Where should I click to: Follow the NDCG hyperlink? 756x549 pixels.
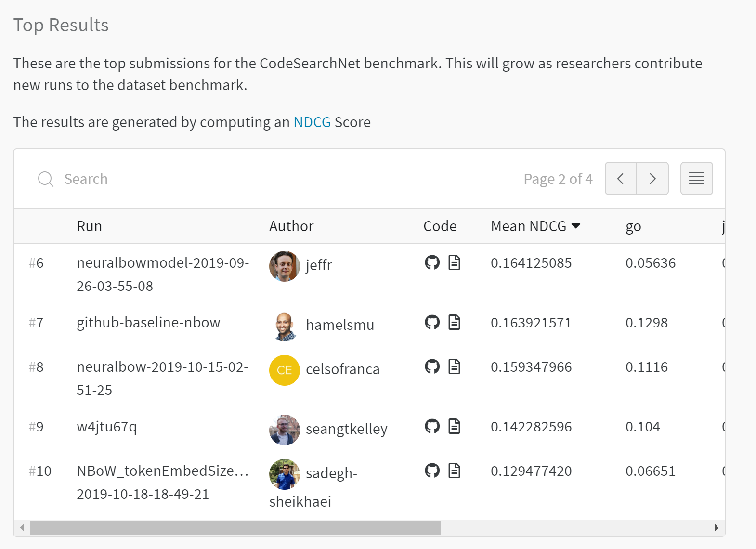coord(312,122)
